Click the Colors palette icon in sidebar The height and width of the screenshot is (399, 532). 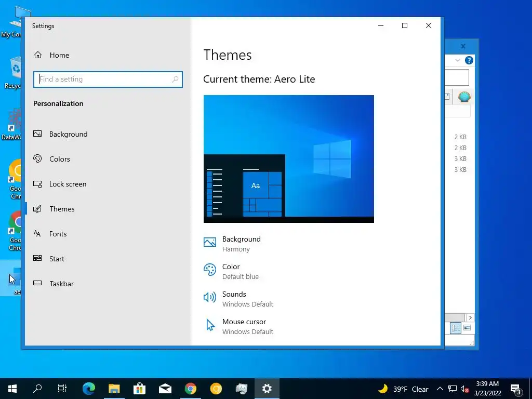click(37, 158)
